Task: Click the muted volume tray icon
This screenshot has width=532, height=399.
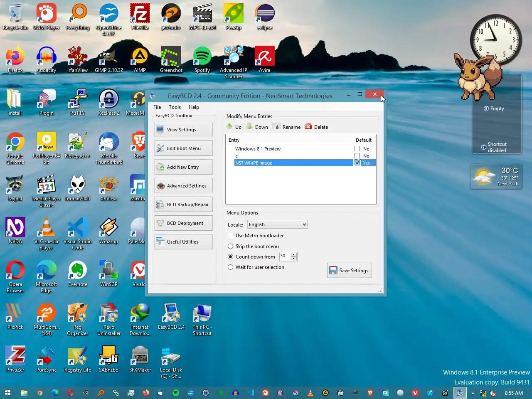Action: pyautogui.click(x=493, y=393)
